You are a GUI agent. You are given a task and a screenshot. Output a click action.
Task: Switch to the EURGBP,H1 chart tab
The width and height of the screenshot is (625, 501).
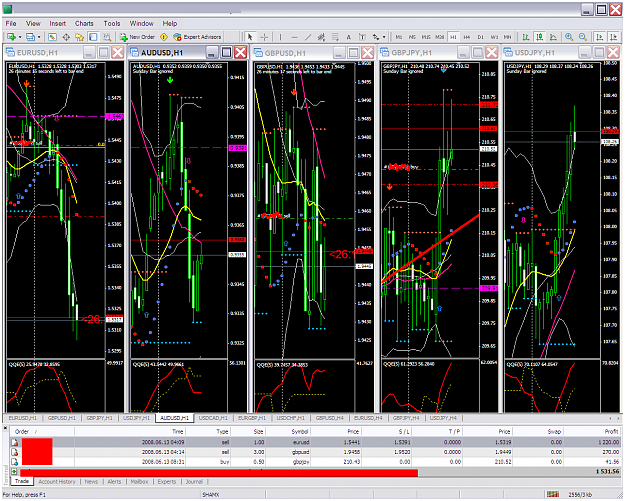252,418
